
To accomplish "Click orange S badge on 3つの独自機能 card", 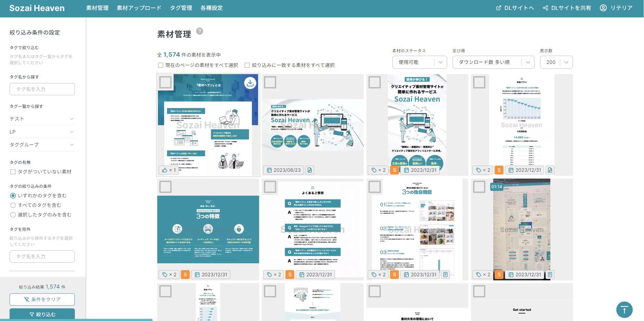I will pos(394,275).
